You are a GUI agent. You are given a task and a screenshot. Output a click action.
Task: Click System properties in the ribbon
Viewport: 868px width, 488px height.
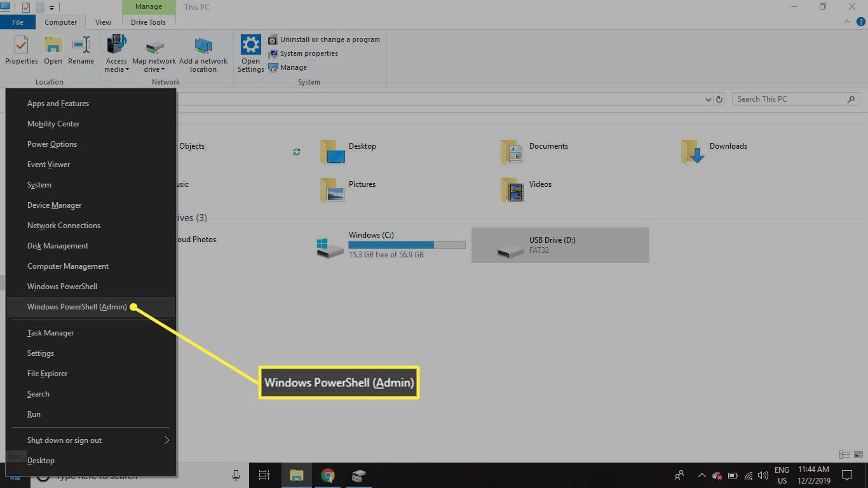coord(303,53)
